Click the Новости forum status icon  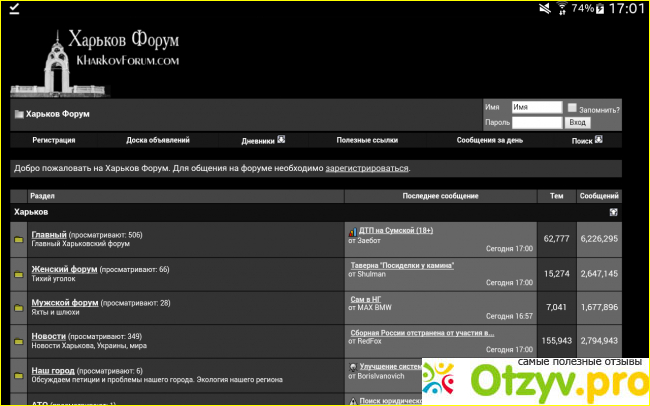pos(18,340)
